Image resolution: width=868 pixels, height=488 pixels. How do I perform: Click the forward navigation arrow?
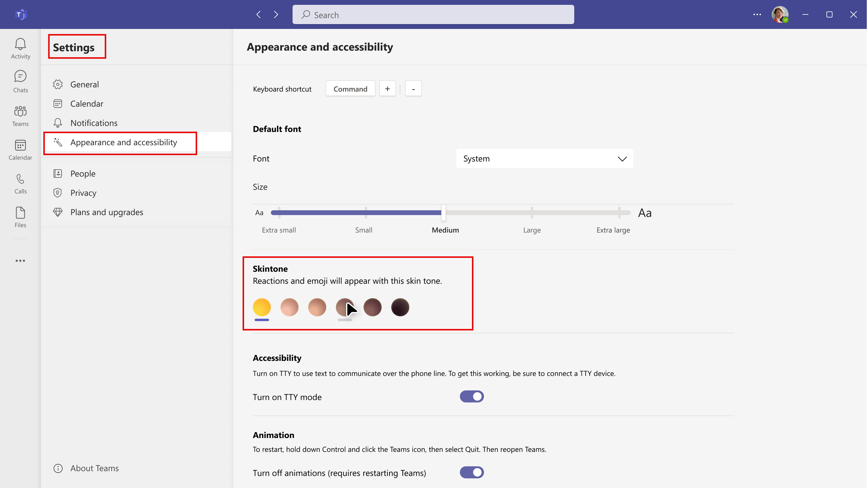coord(276,14)
